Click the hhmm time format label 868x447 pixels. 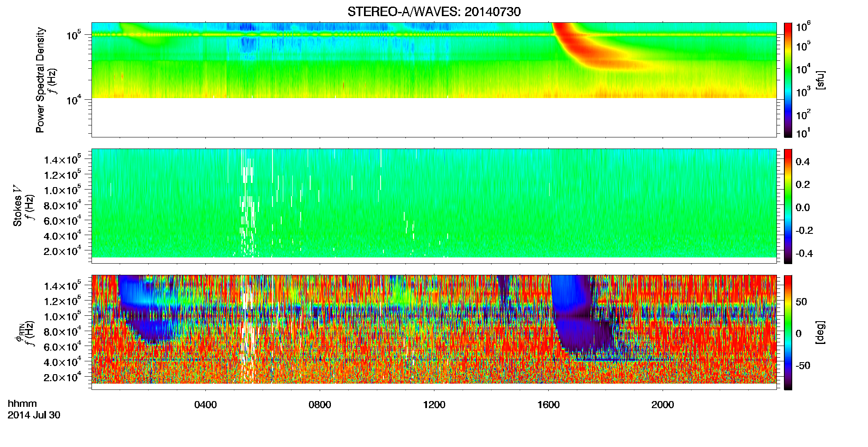click(x=22, y=404)
